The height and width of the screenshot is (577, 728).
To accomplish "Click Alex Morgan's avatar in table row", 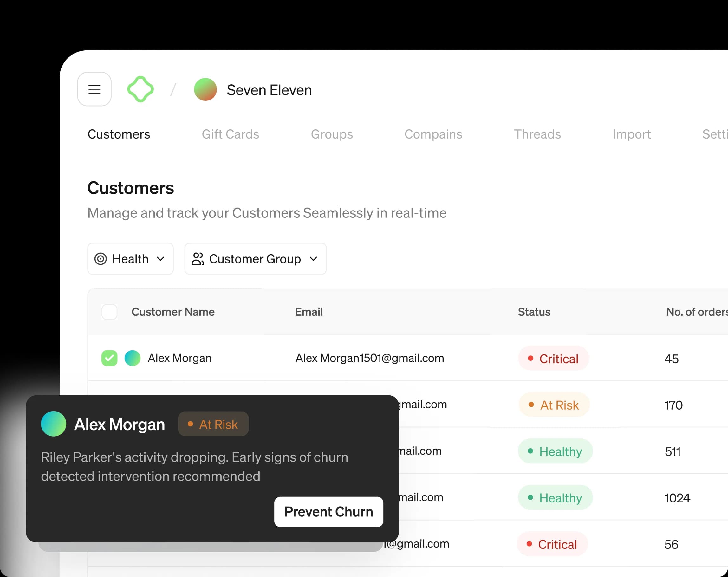I will click(132, 358).
